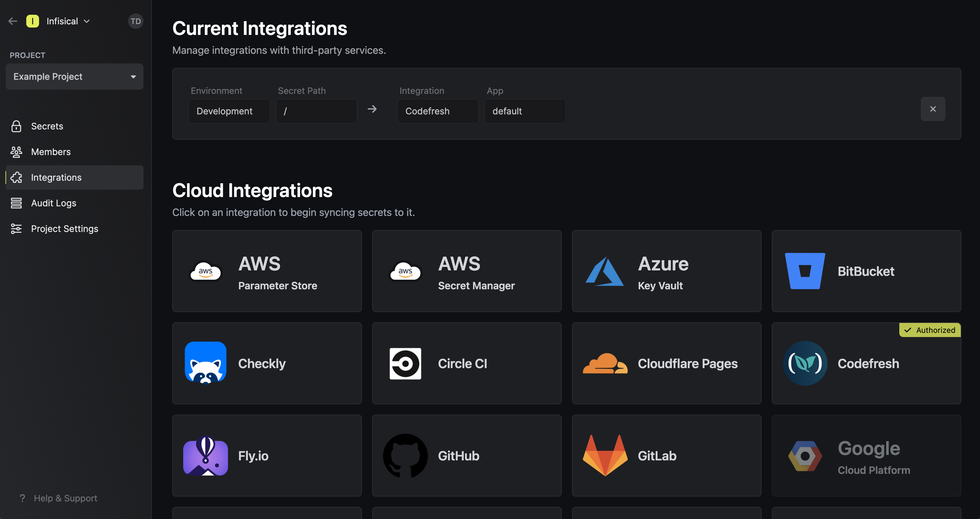
Task: Click the Development environment field
Action: click(x=229, y=111)
